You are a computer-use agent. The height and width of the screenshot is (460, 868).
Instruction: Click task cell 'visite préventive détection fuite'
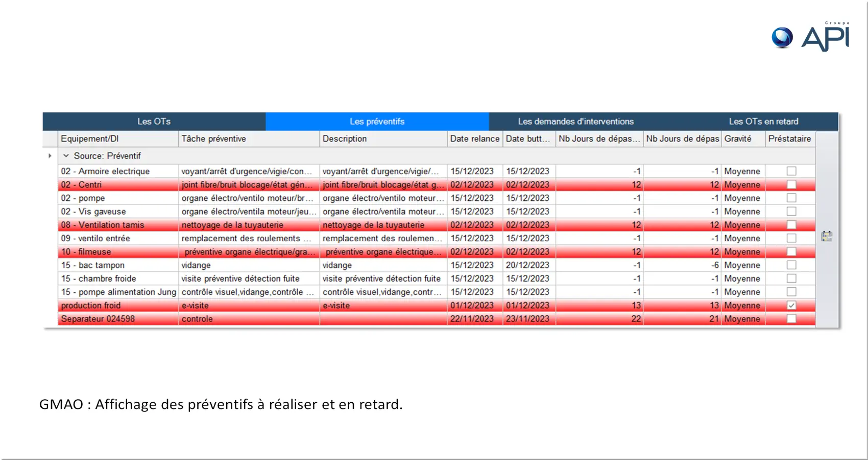click(x=249, y=279)
